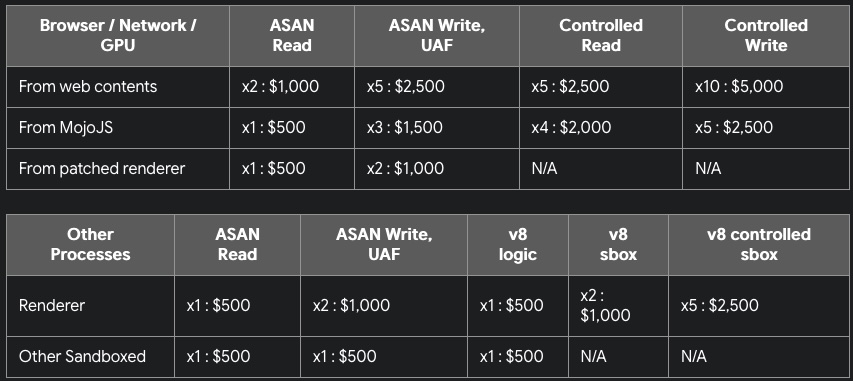Click the 'x4 : $2,000' Controlled Read cell
This screenshot has width=853, height=381.
(x=571, y=127)
